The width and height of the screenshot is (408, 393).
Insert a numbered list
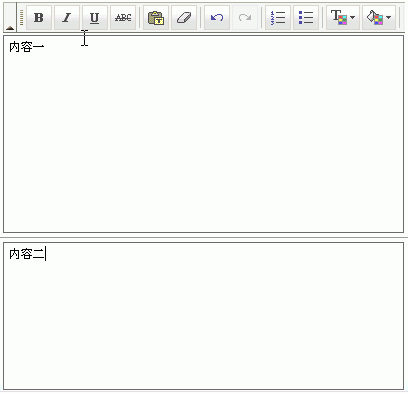(x=278, y=17)
